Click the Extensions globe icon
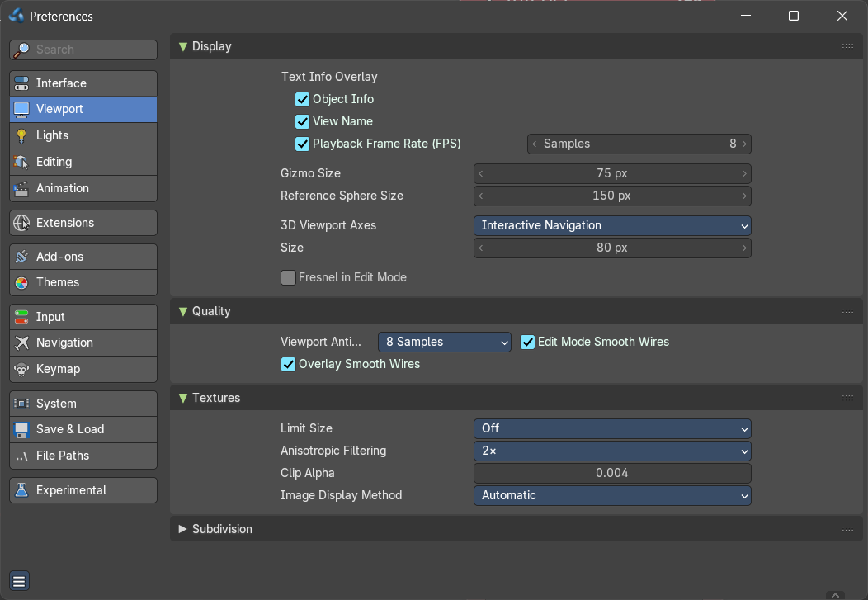 (x=21, y=223)
